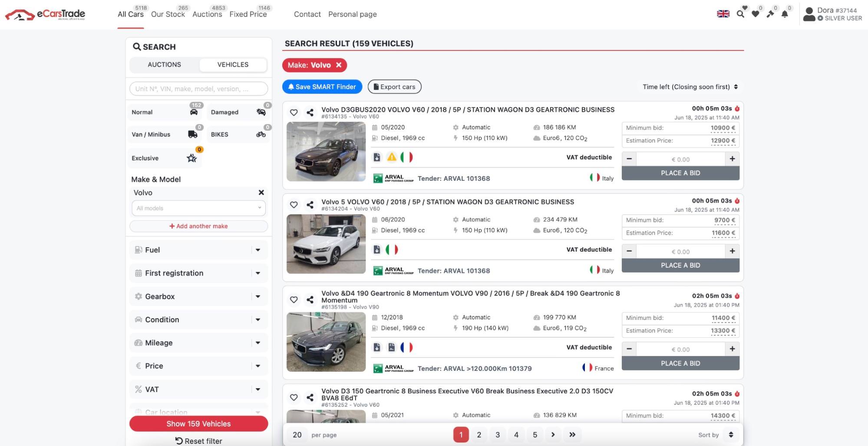Share the Volvo V90 Momentum listing

(x=310, y=300)
